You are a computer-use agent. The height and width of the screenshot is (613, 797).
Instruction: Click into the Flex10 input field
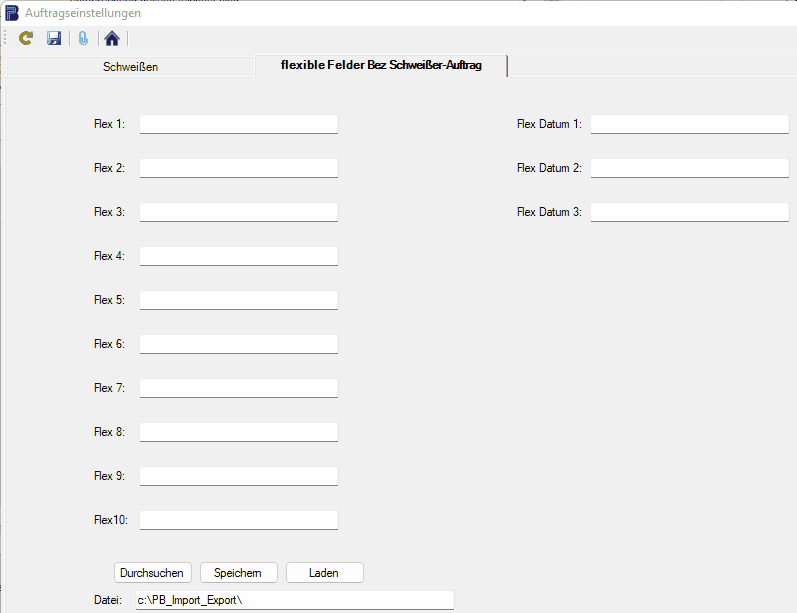238,520
